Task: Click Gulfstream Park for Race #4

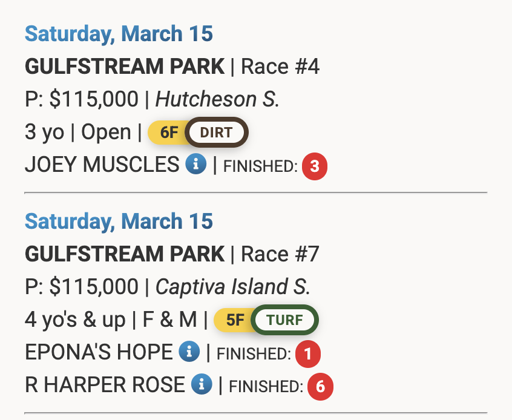Action: point(125,67)
